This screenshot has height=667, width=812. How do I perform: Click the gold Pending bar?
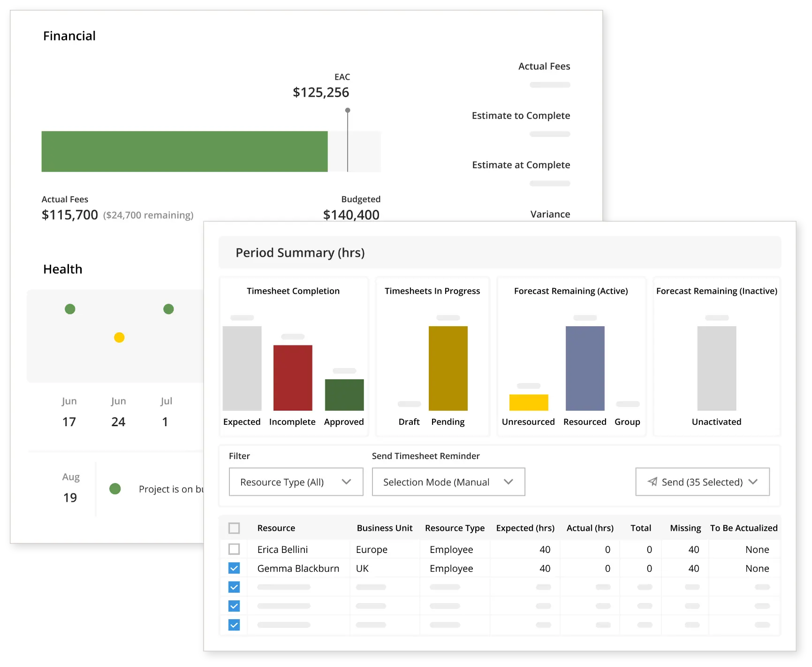pos(448,368)
